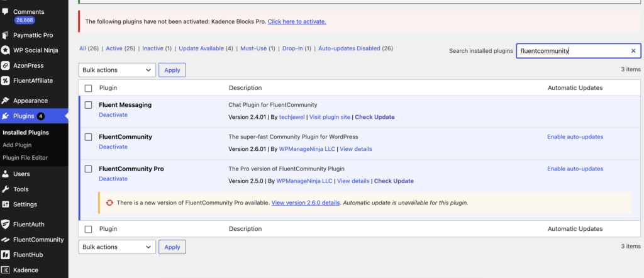Click the Users person icon
This screenshot has height=278, width=644.
(x=5, y=174)
